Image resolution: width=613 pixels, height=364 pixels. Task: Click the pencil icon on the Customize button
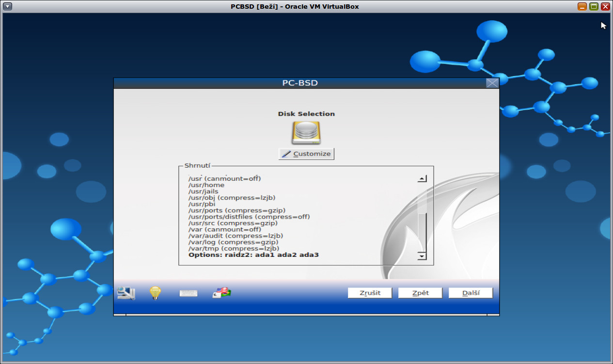[x=286, y=153]
